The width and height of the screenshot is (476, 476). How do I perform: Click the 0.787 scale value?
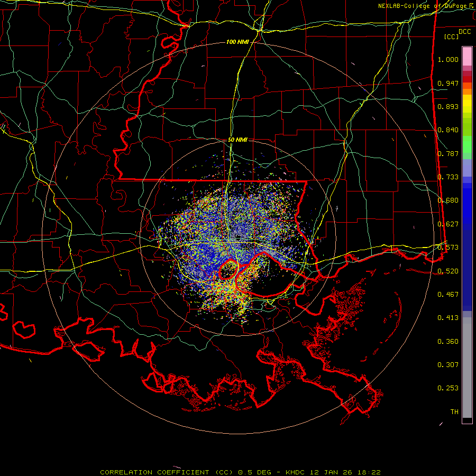(x=448, y=153)
